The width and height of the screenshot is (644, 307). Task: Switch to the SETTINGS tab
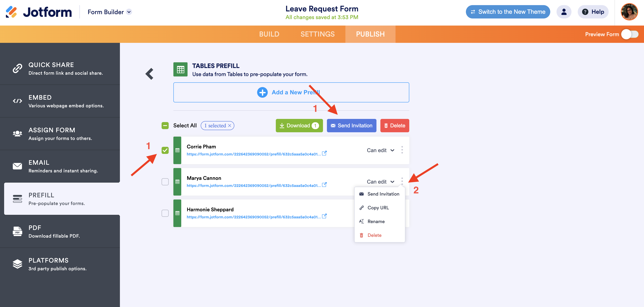(317, 34)
